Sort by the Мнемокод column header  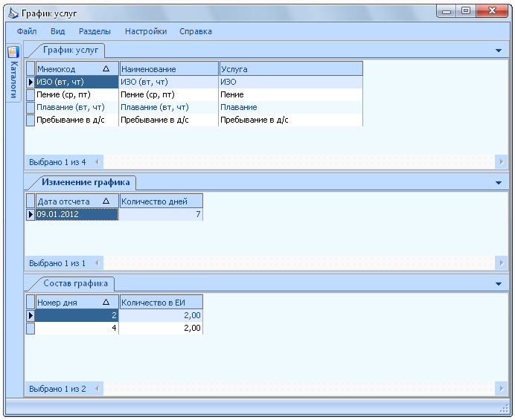pos(77,69)
